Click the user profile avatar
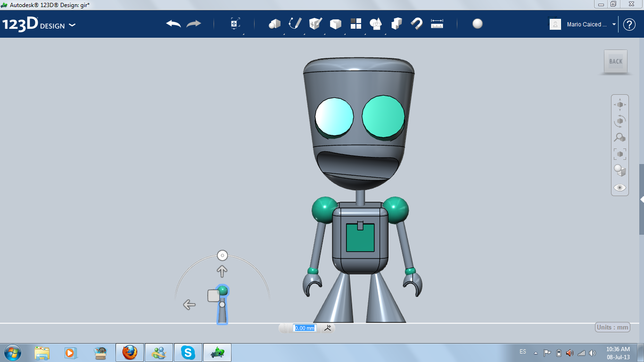This screenshot has width=644, height=362. point(555,25)
